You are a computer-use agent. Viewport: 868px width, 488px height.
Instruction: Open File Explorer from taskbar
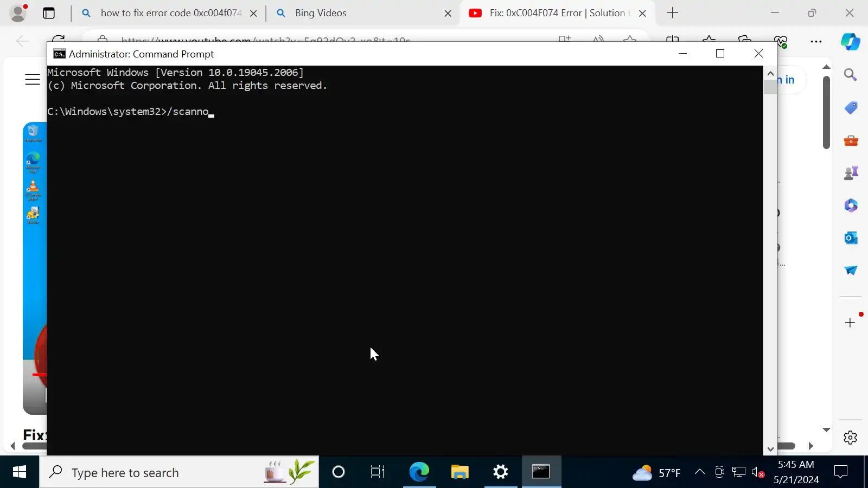tap(459, 472)
